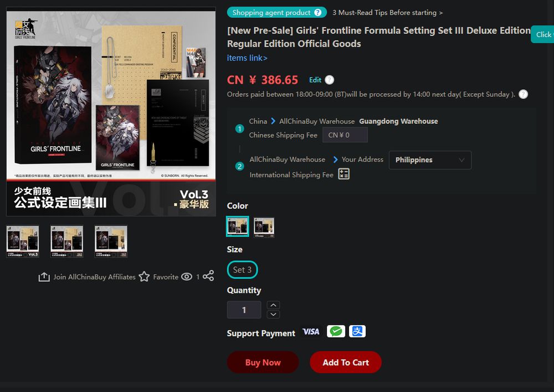The height and width of the screenshot is (392, 554).
Task: Increase quantity with the up arrow
Action: tap(273, 305)
